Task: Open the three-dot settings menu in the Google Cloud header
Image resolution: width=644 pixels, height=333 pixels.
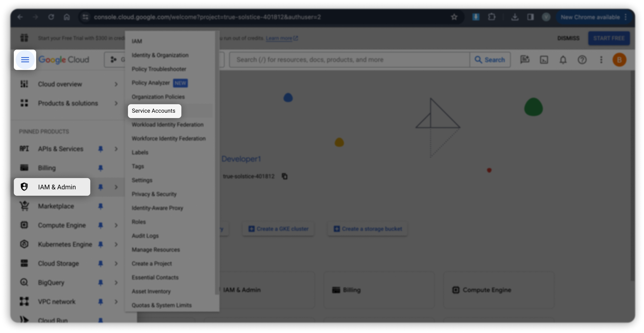Action: click(x=601, y=60)
